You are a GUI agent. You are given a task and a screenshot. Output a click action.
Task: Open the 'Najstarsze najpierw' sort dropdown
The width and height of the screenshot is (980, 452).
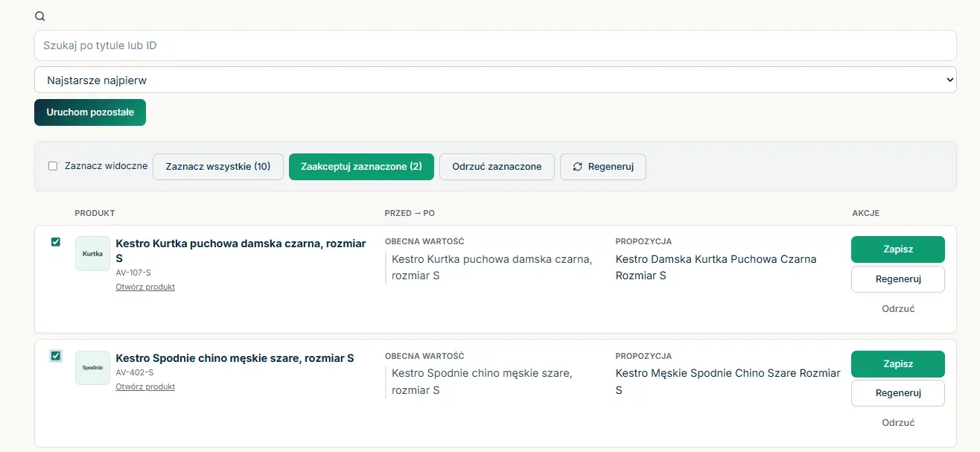[x=495, y=80]
